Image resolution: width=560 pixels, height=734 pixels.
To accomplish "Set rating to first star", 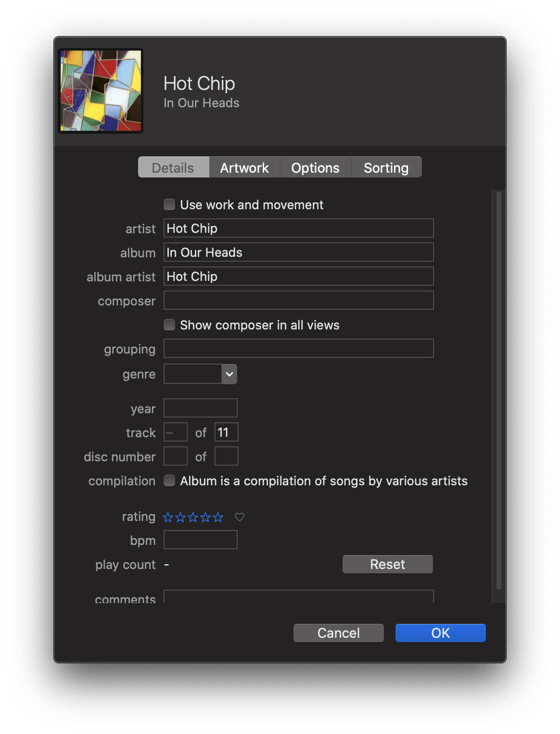I will 168,517.
